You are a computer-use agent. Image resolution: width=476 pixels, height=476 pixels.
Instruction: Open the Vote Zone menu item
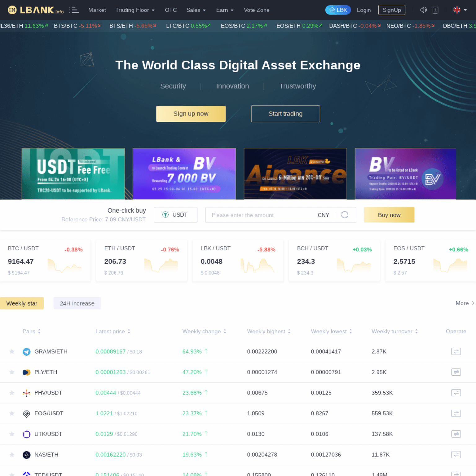point(257,10)
